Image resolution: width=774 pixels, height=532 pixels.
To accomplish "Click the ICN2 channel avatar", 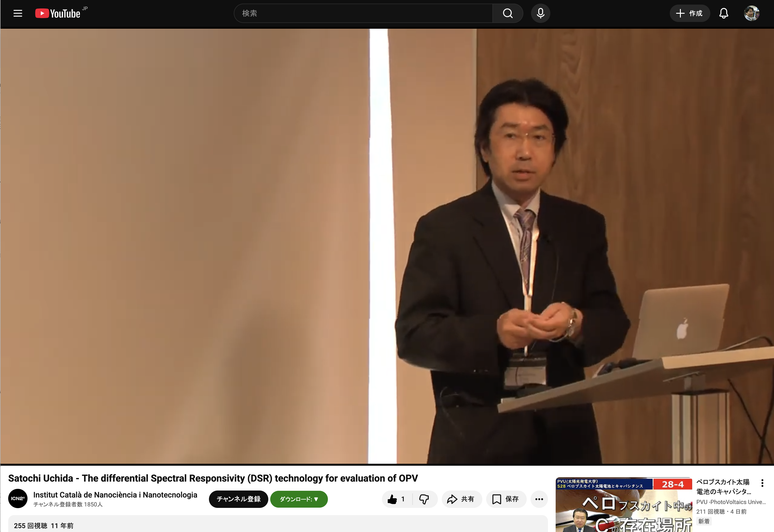I will click(x=18, y=498).
